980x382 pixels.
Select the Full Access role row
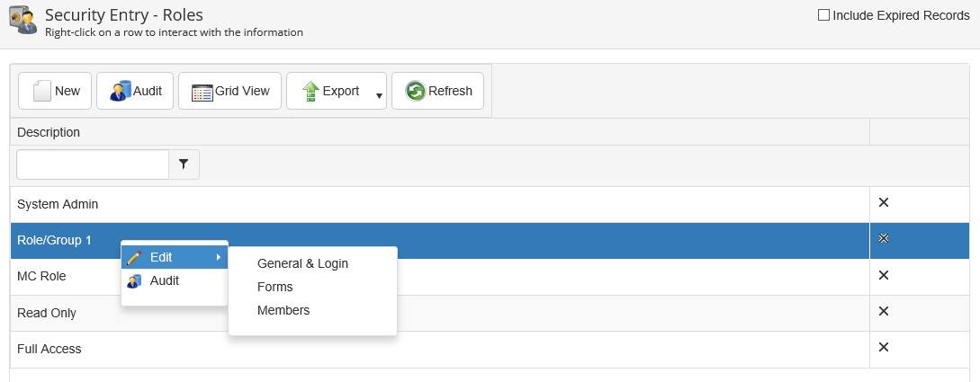click(x=49, y=349)
